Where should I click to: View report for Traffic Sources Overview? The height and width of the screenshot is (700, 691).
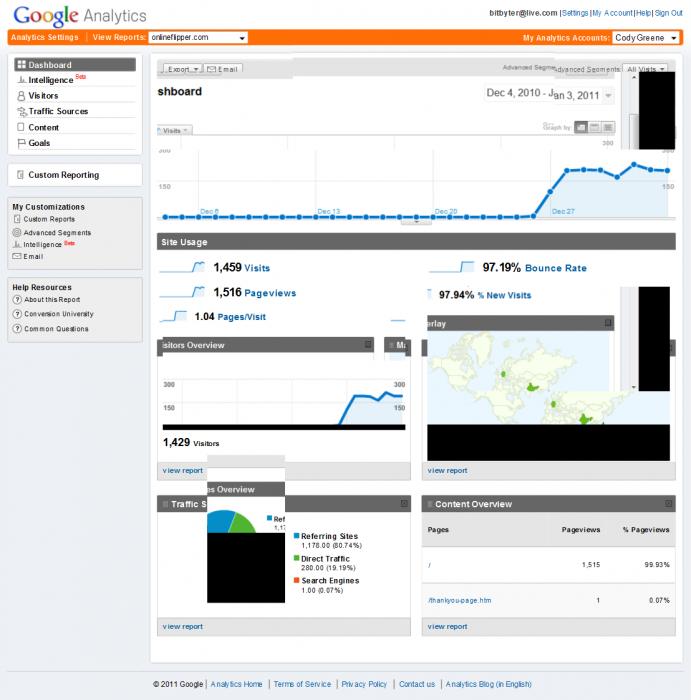click(x=183, y=626)
